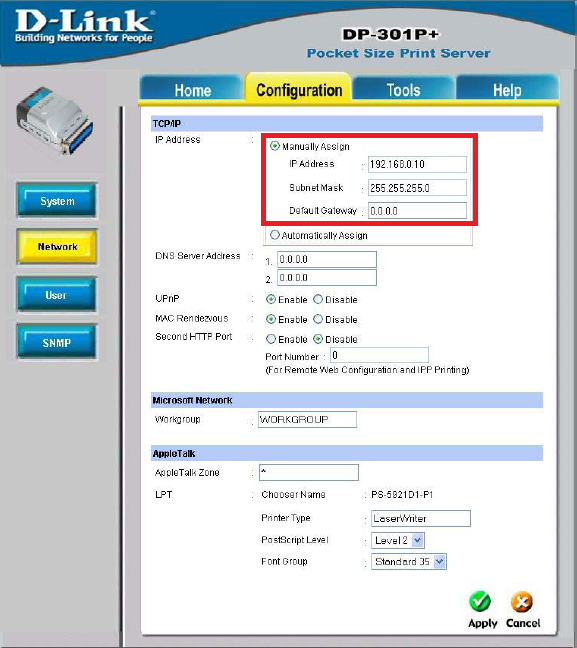Enable UPnP radio option

point(271,299)
